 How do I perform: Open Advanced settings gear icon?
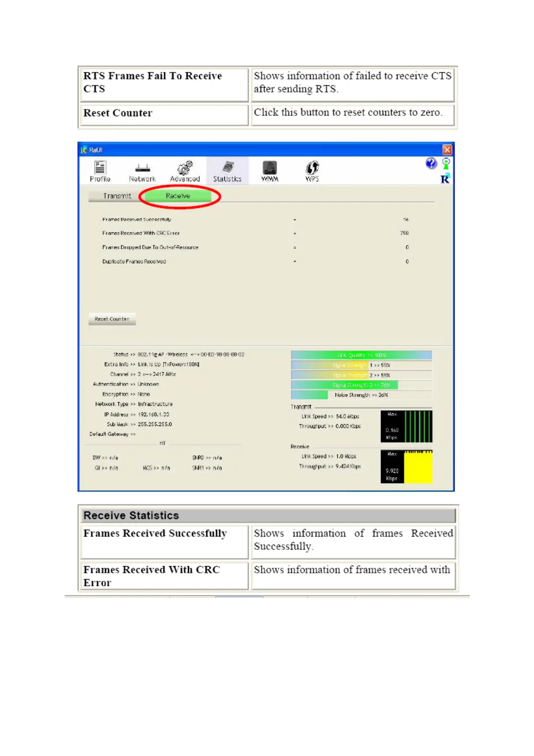(185, 168)
